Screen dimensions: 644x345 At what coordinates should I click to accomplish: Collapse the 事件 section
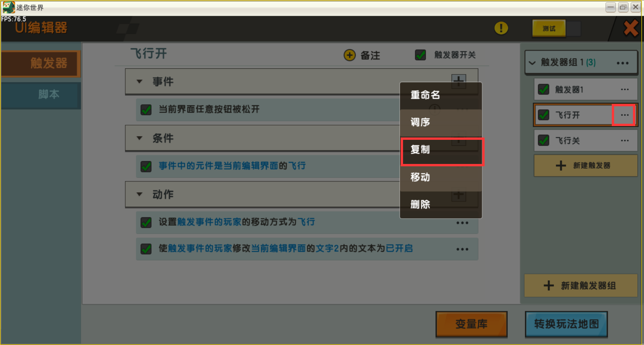click(140, 81)
